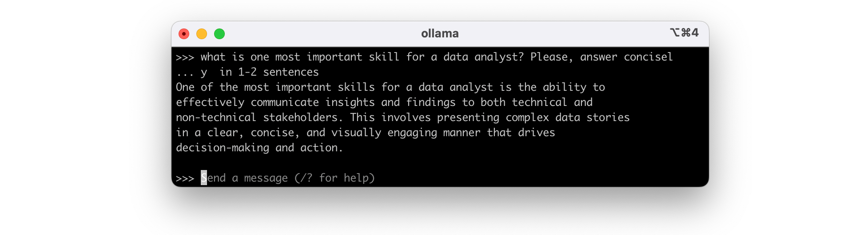Click the ⌥⌘4 window shortcut indicator
The image size is (868, 235).
(684, 33)
